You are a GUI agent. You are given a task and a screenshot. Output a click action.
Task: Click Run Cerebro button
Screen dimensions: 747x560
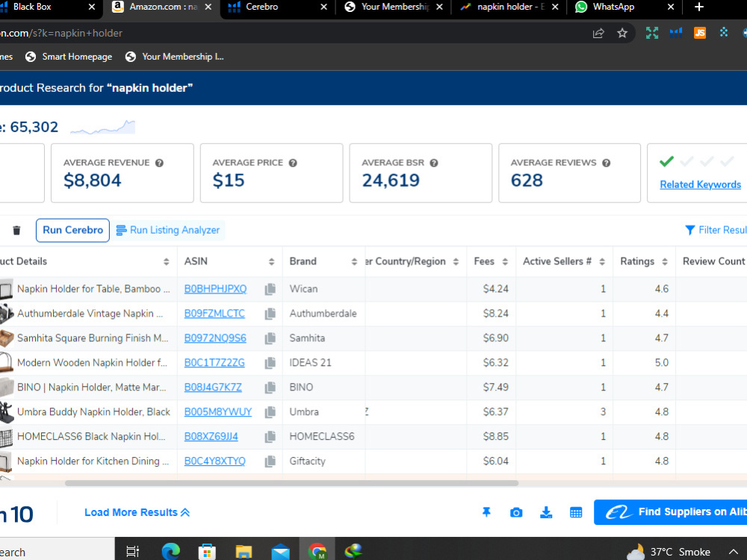73,231
